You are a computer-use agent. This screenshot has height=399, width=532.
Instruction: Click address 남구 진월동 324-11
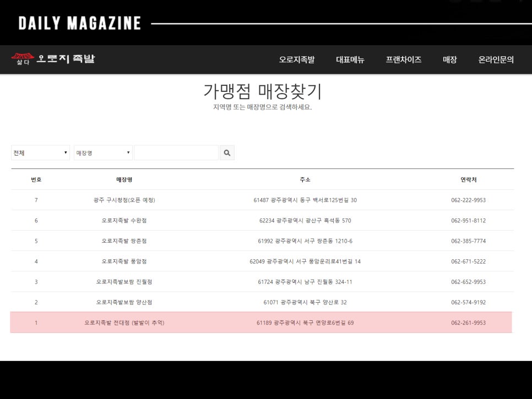[x=328, y=282]
